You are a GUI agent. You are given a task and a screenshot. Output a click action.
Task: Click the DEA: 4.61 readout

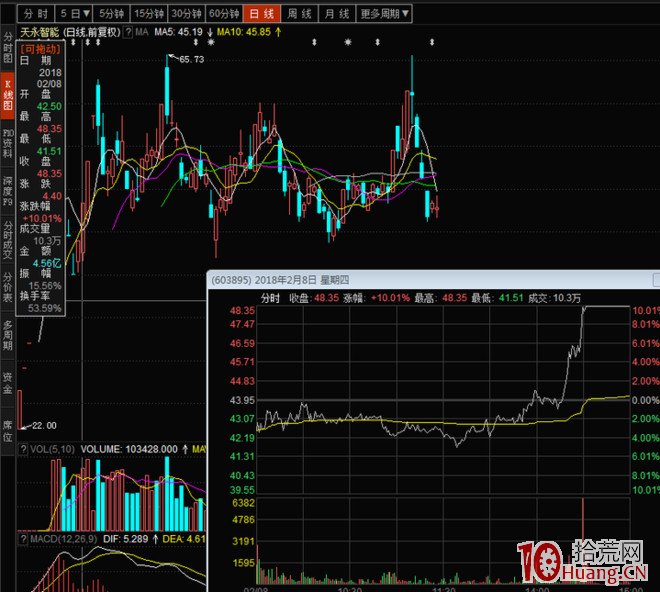[184, 539]
